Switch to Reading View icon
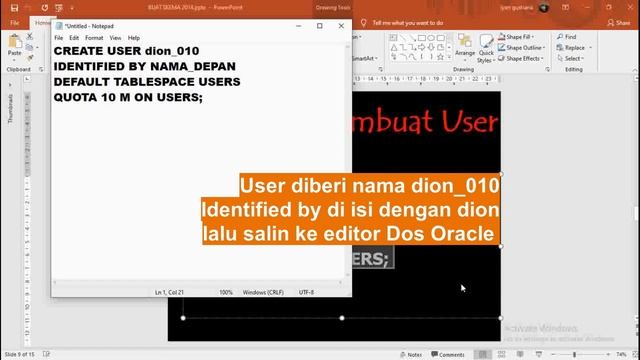 coord(520,354)
